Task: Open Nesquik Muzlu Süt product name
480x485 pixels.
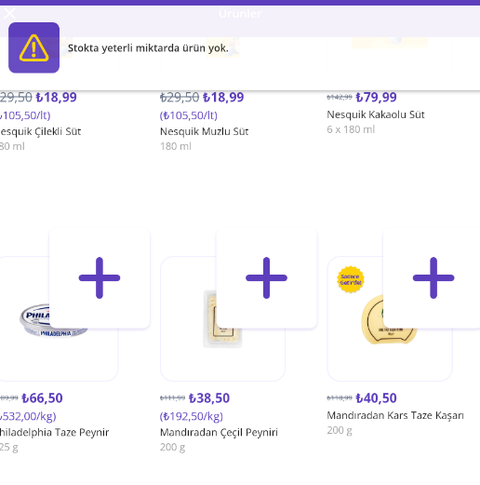Action: point(204,132)
